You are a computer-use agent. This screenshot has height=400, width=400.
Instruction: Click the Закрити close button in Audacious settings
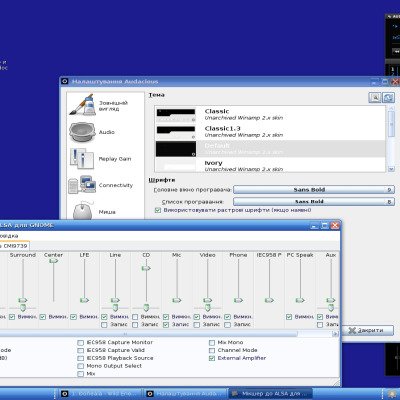pos(367,330)
